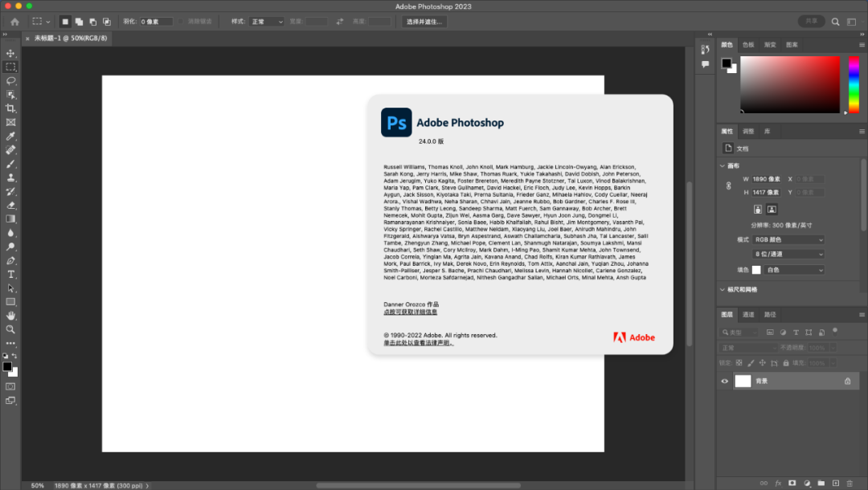868x490 pixels.
Task: Toggle the lock all padlock beside 填充
Action: click(x=785, y=363)
